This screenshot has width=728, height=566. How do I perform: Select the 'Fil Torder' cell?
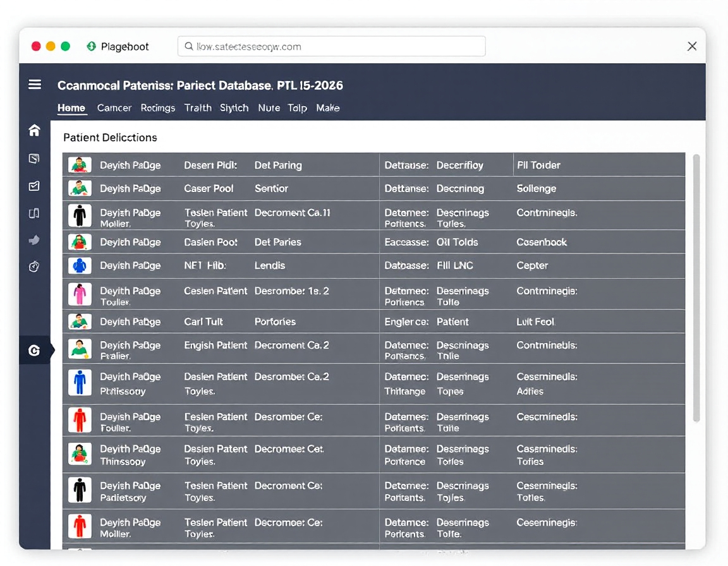(x=538, y=165)
